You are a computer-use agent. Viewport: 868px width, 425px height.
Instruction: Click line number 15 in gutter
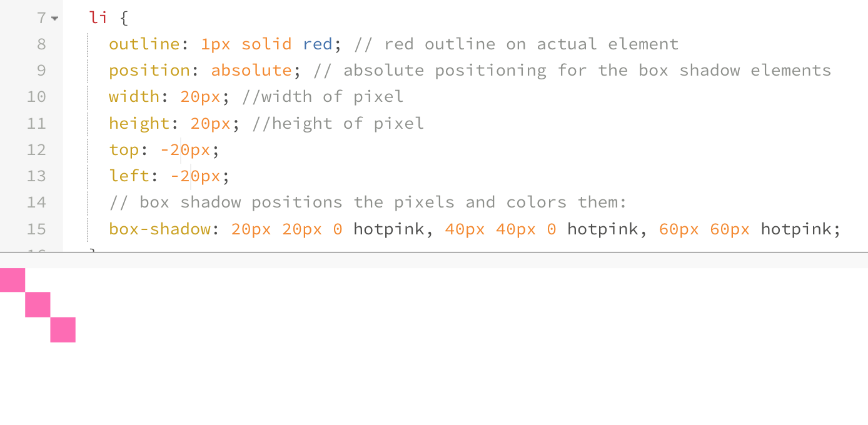(x=37, y=229)
